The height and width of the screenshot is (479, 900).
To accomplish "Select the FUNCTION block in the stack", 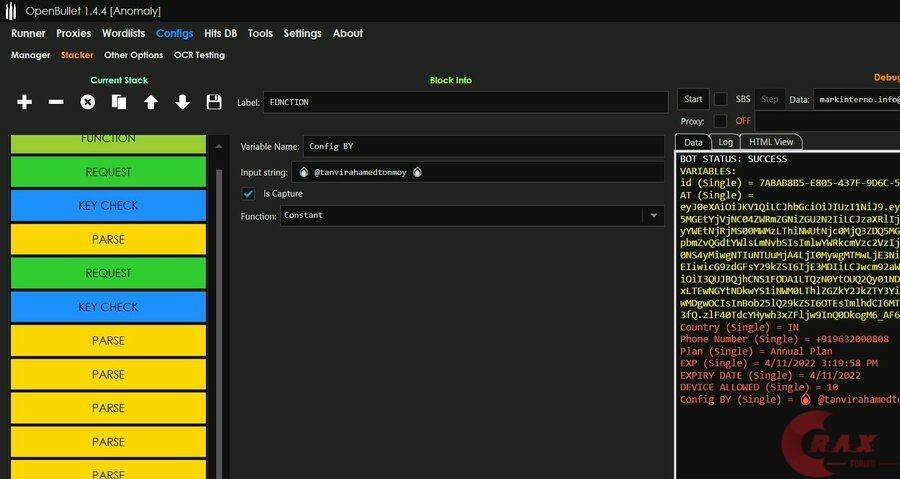I will (108, 143).
